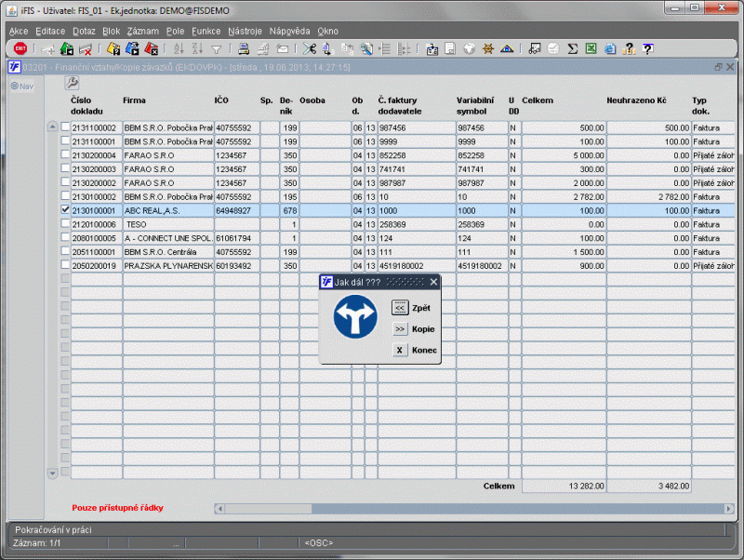
Task: Click the Konec X button in dialog
Action: point(400,350)
